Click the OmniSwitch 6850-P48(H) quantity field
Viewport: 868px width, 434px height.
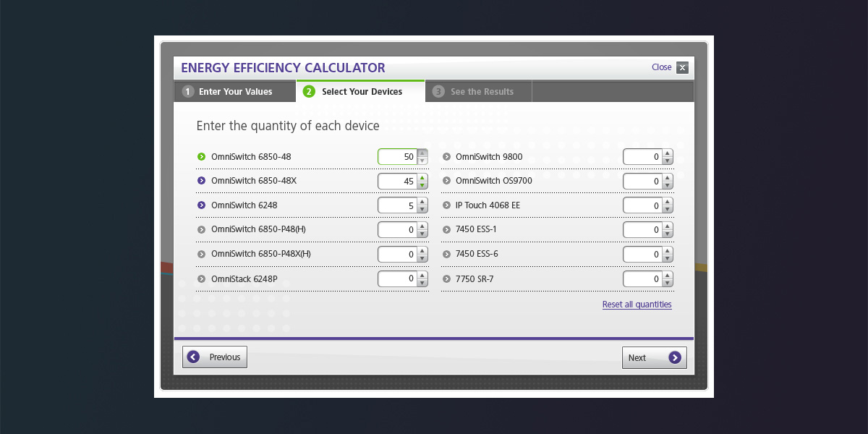pos(397,230)
